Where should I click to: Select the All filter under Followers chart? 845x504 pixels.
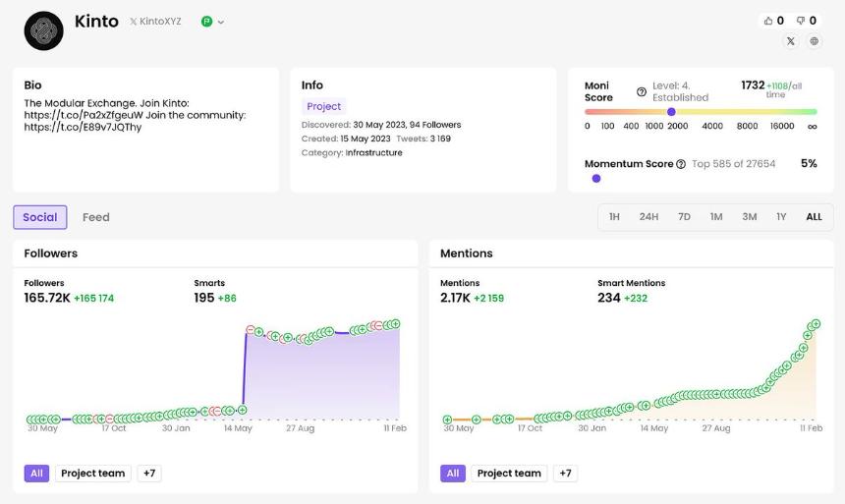pyautogui.click(x=36, y=474)
